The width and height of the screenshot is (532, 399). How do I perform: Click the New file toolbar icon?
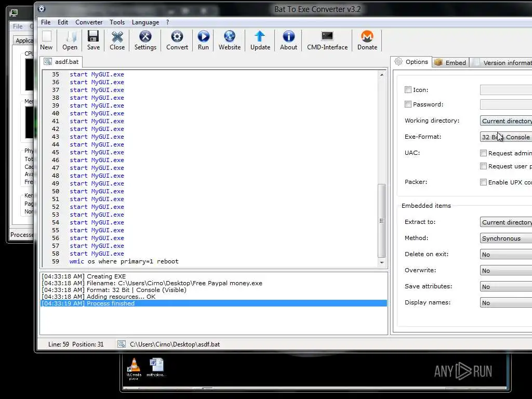tap(46, 36)
